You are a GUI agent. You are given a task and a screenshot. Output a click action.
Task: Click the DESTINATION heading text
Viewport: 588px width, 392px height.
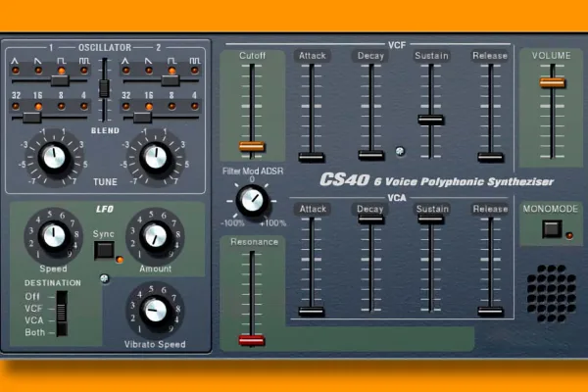[x=53, y=283]
